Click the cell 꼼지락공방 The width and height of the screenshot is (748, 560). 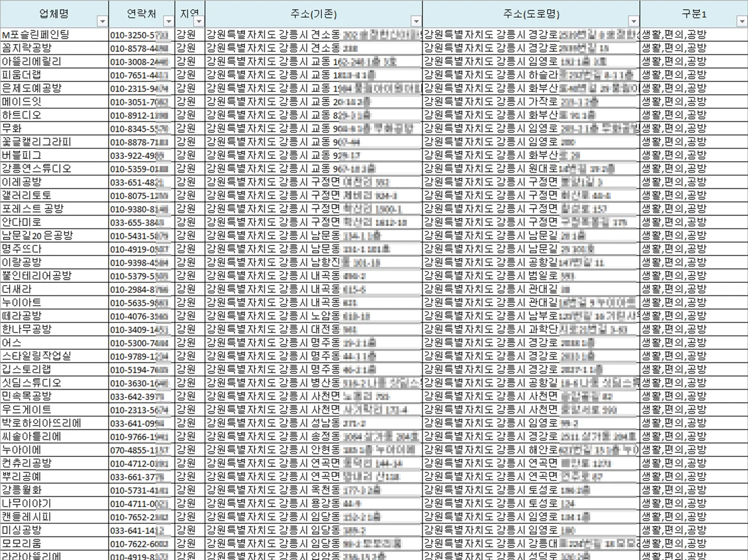coord(54,48)
